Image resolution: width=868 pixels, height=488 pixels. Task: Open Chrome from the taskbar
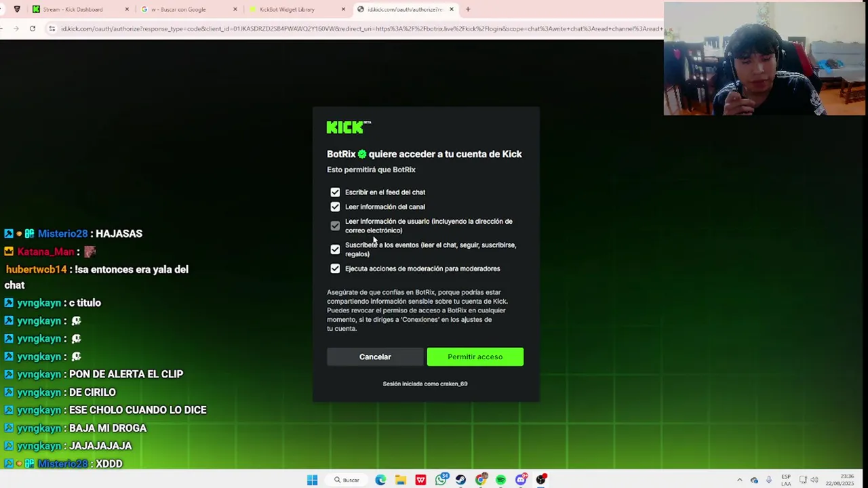tap(481, 480)
